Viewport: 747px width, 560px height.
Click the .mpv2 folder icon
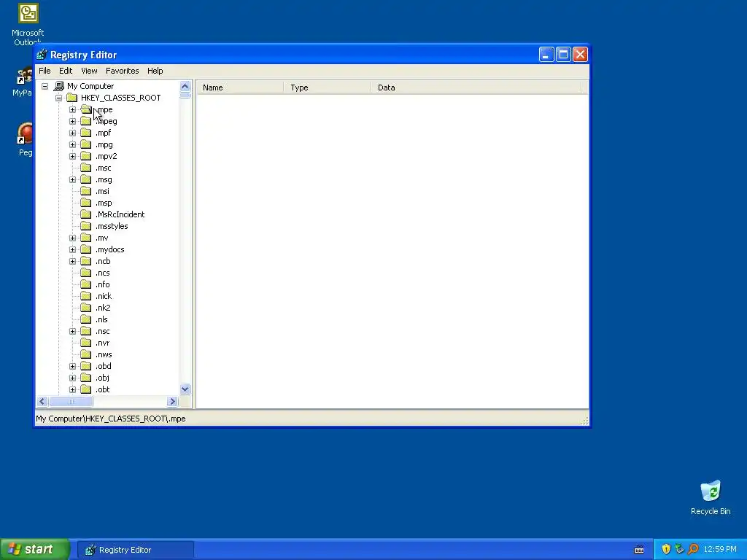coord(86,156)
